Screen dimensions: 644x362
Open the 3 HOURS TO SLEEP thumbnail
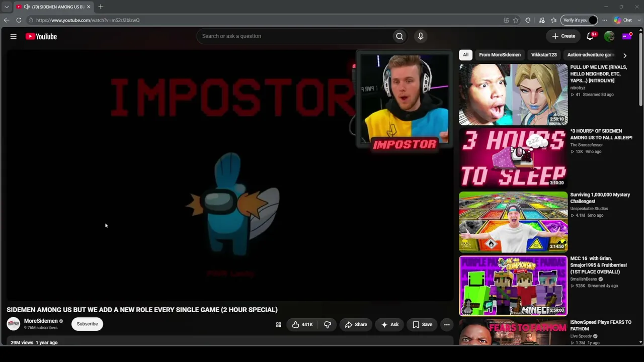[x=513, y=158]
